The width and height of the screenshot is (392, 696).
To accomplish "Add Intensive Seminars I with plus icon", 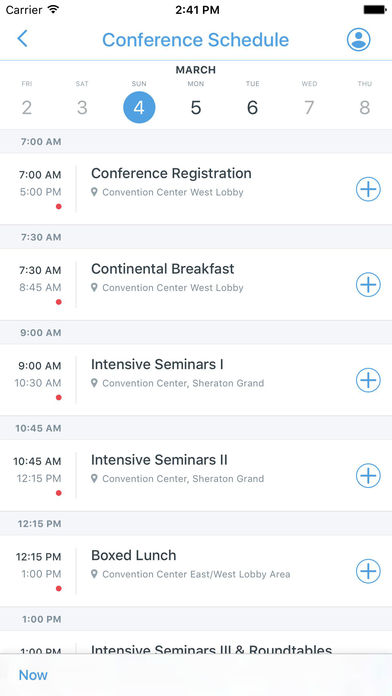I will point(368,380).
